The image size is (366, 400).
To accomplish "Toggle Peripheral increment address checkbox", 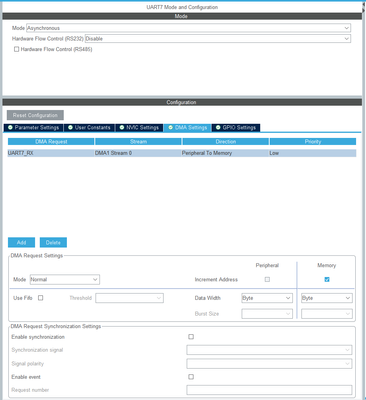I will 267,280.
